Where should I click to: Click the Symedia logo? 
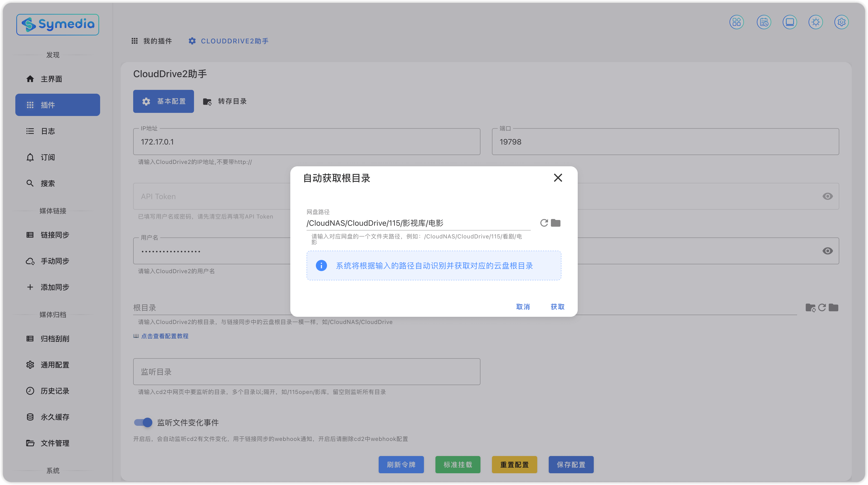[x=58, y=24]
